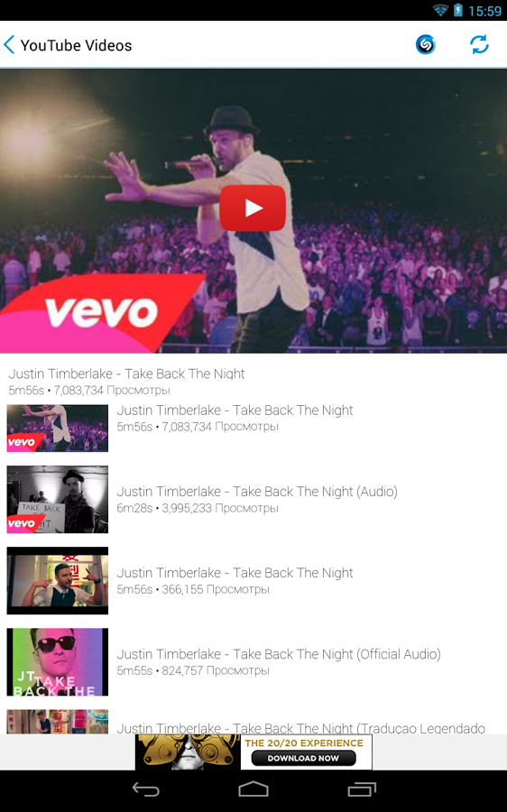The width and height of the screenshot is (507, 812).
Task: Tap the DOWNLOAD NOW ad button
Action: click(303, 758)
